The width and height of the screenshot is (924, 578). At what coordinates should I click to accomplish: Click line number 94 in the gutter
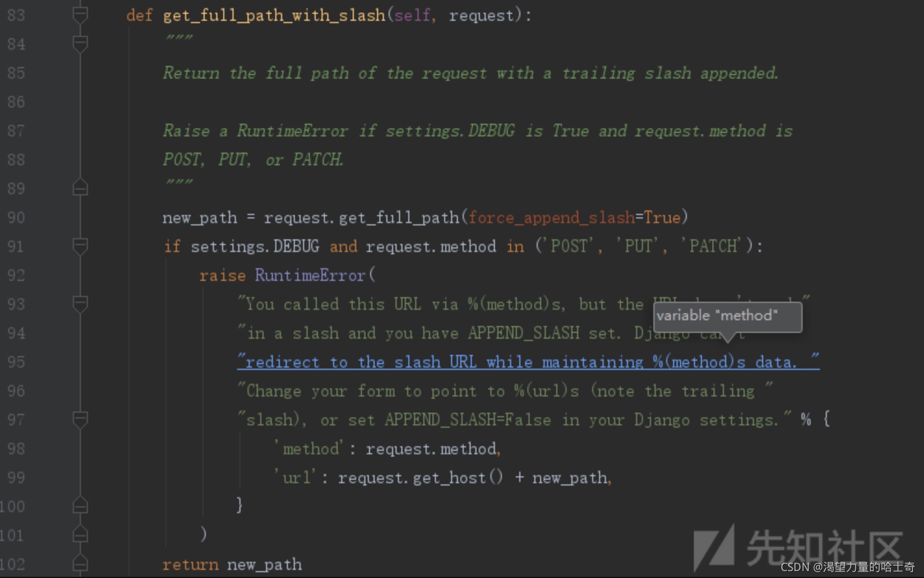16,333
